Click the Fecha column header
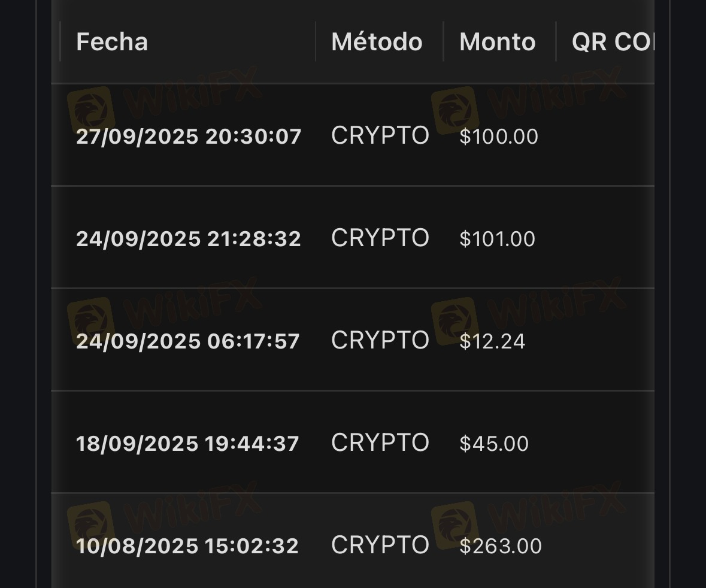This screenshot has width=706, height=588. (112, 42)
